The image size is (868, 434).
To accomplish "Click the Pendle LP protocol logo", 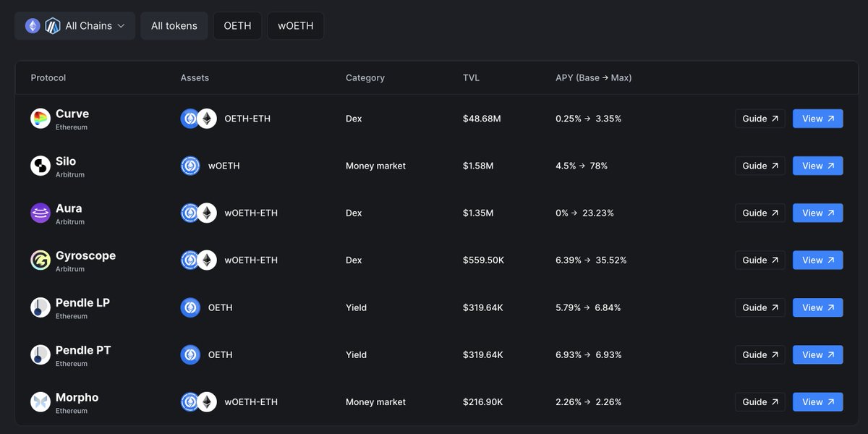I will tap(41, 307).
